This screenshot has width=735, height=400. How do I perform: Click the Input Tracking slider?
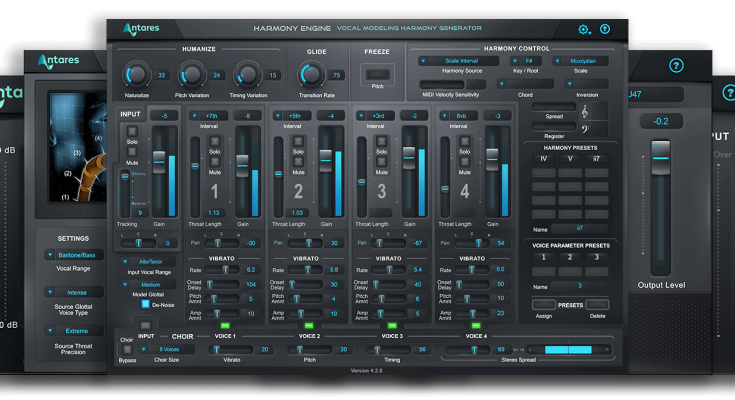pos(125,194)
